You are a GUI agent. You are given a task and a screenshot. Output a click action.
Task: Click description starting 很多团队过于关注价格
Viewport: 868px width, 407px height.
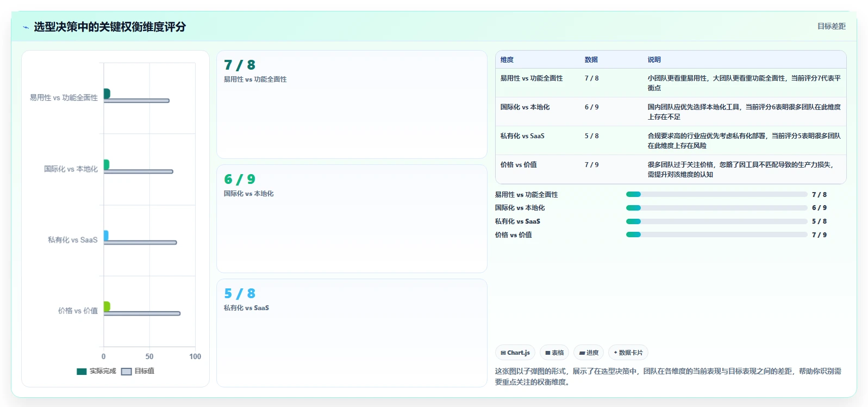pos(742,169)
